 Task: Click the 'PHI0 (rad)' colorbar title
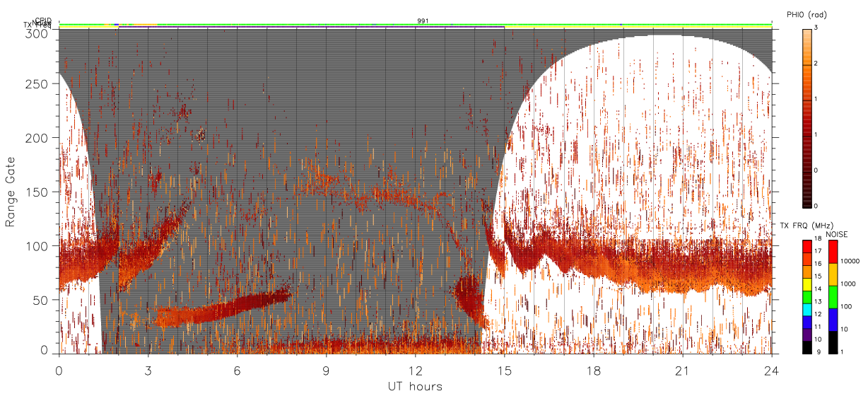pos(807,14)
